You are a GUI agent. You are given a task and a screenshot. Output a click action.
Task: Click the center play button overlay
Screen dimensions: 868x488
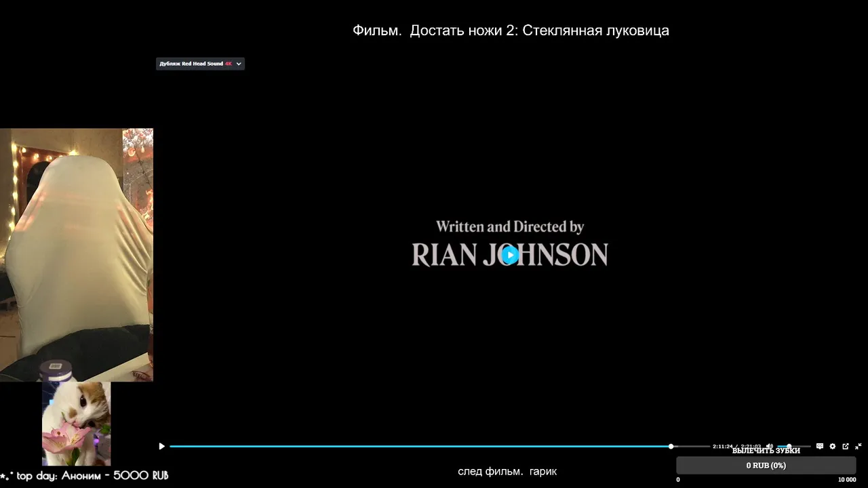[x=511, y=255]
